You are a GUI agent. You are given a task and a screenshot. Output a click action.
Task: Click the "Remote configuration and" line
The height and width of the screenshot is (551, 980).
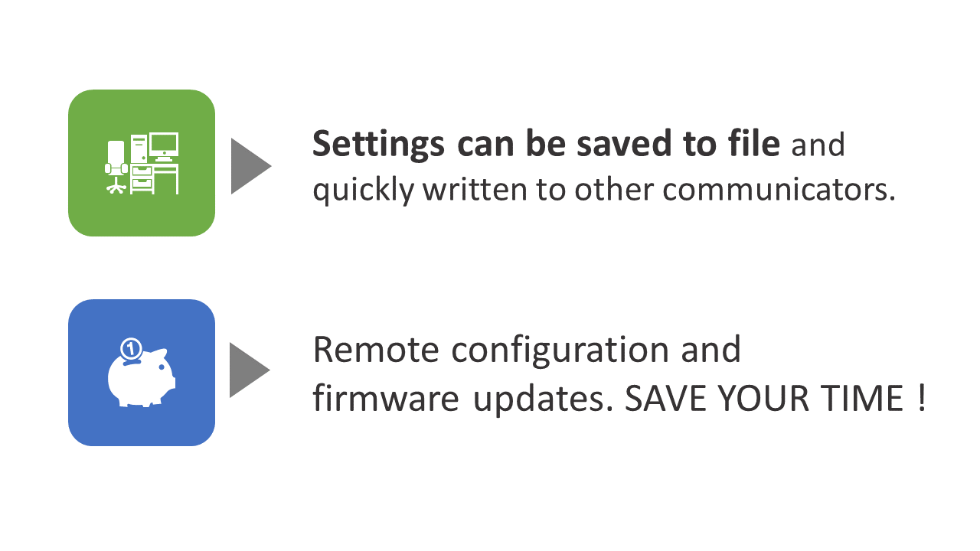(527, 350)
